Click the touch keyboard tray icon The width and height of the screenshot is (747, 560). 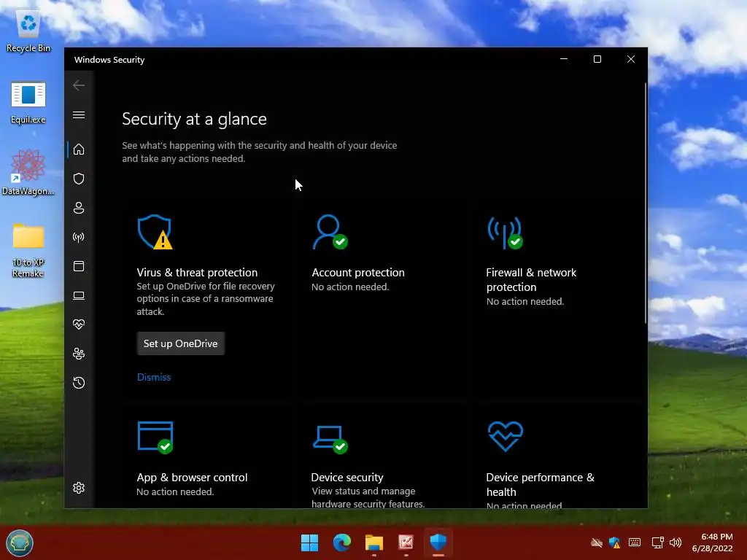tap(635, 542)
